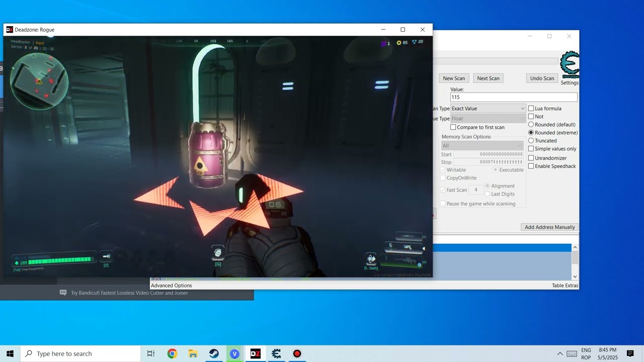Click the address list scrollbar up arrow
The height and width of the screenshot is (362, 644).
pyautogui.click(x=575, y=247)
